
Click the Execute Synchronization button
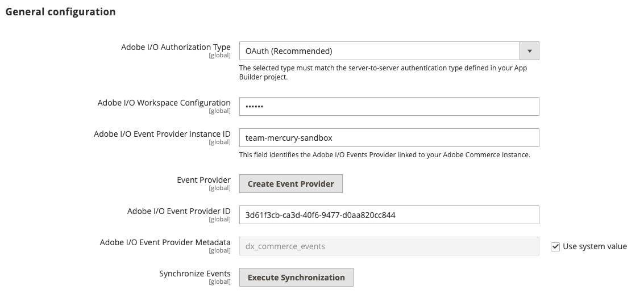click(x=296, y=277)
